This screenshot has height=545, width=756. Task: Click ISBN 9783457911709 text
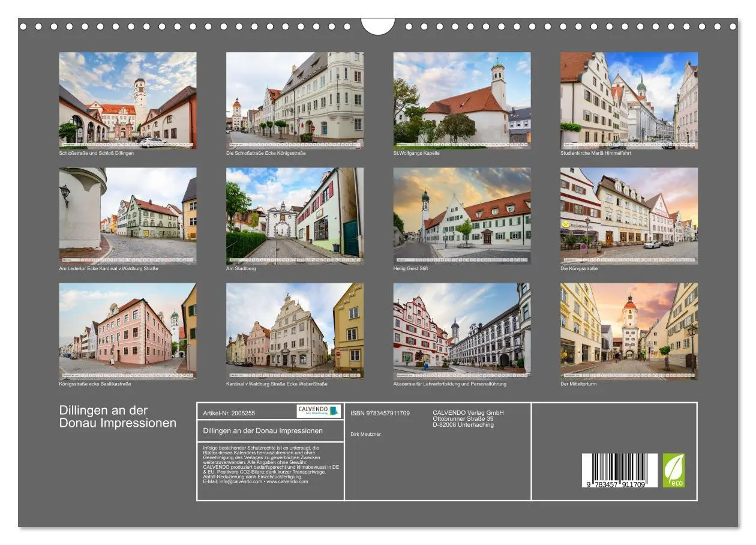pyautogui.click(x=380, y=413)
